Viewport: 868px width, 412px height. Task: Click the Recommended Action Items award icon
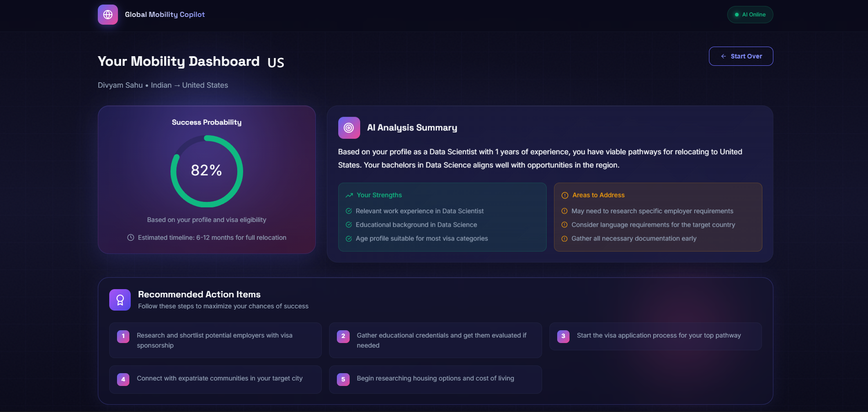pos(120,300)
